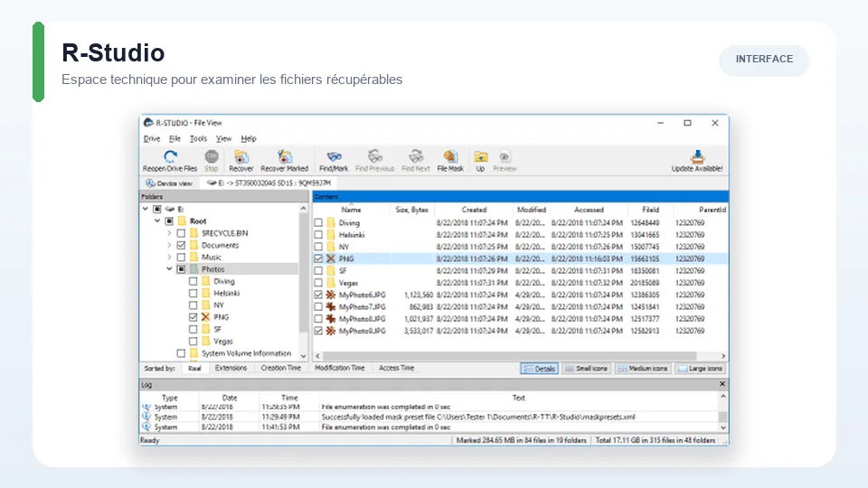Switch to Details view
This screenshot has width=868, height=488.
click(539, 369)
